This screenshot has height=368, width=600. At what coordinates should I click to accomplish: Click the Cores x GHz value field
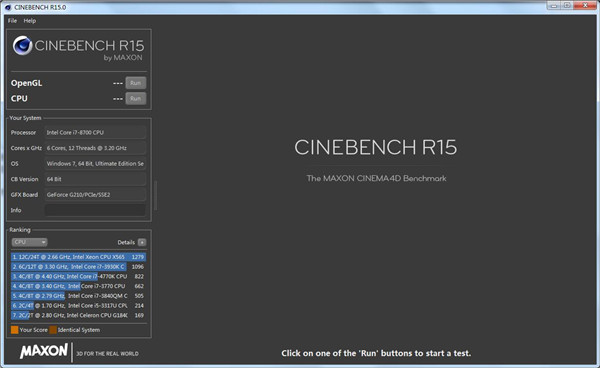coord(95,148)
